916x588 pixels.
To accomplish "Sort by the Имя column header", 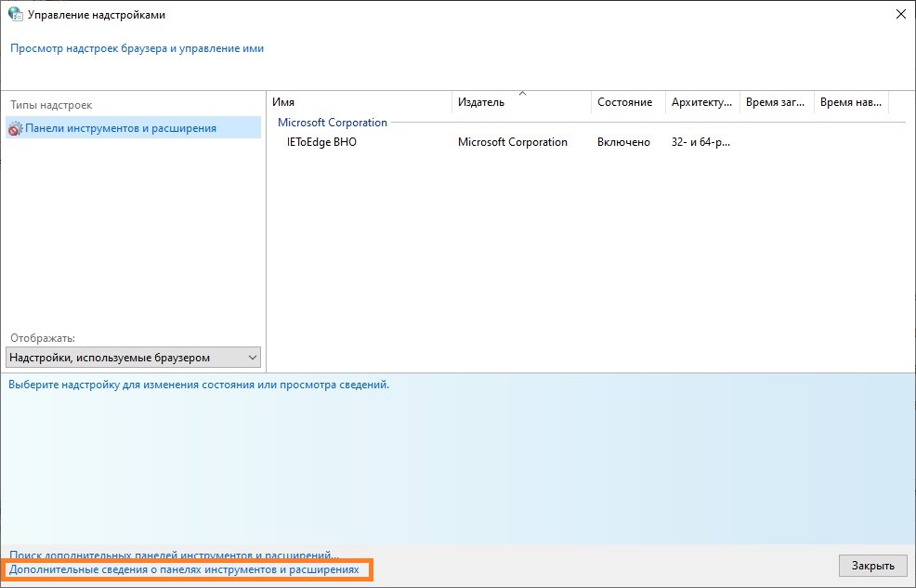I will click(359, 102).
